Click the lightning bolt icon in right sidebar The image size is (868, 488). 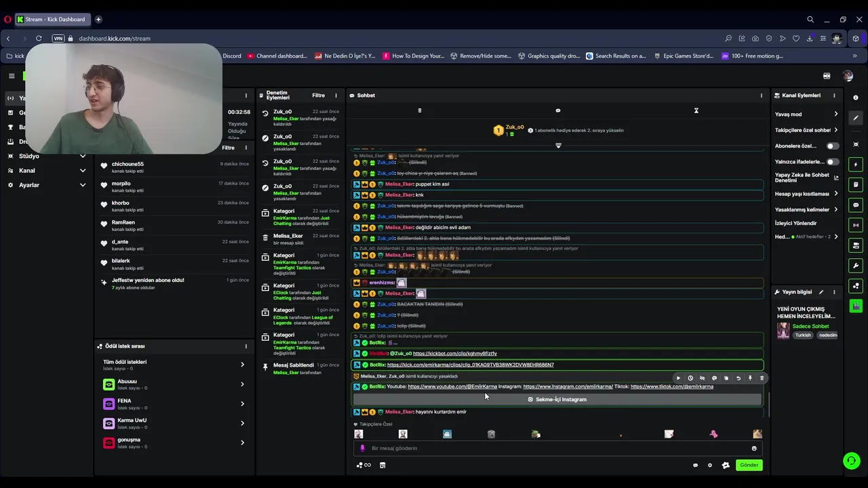856,165
